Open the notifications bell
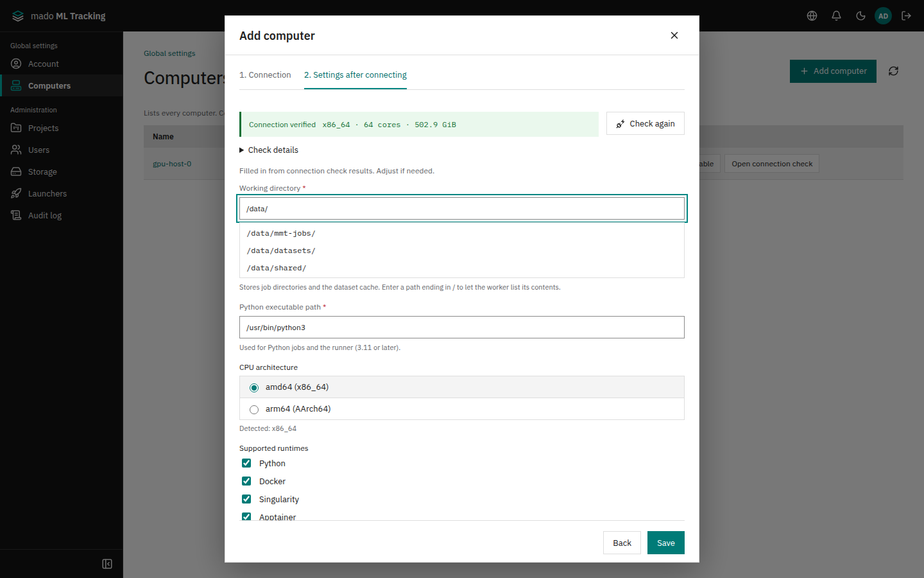Viewport: 924px width, 578px height. point(836,16)
